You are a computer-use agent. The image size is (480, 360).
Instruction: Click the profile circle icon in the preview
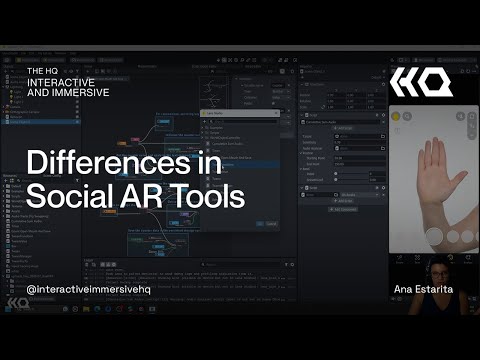click(407, 116)
